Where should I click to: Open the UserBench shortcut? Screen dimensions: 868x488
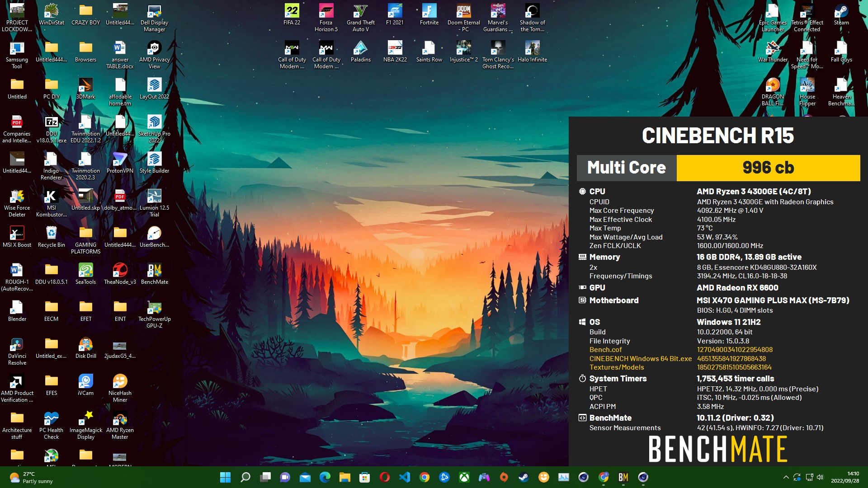(x=154, y=236)
